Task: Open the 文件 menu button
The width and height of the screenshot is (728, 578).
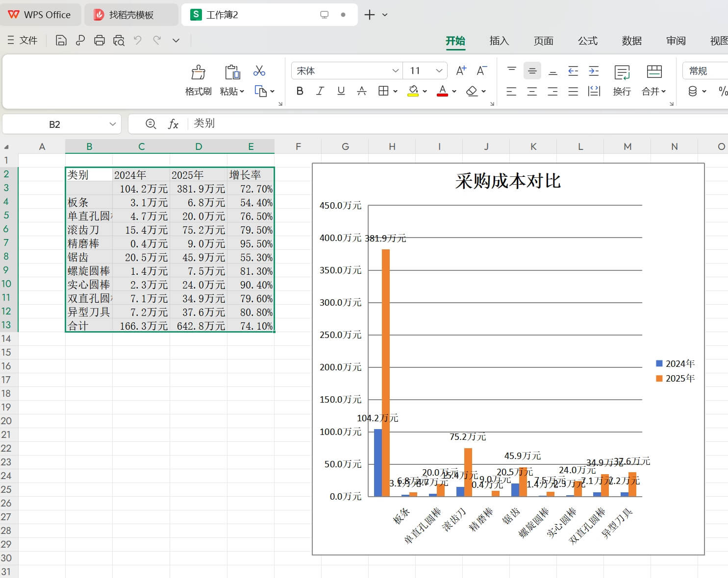Action: pos(23,41)
